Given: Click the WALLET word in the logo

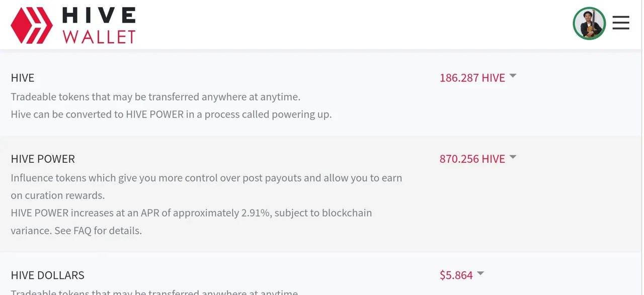Looking at the screenshot, I should (99, 37).
